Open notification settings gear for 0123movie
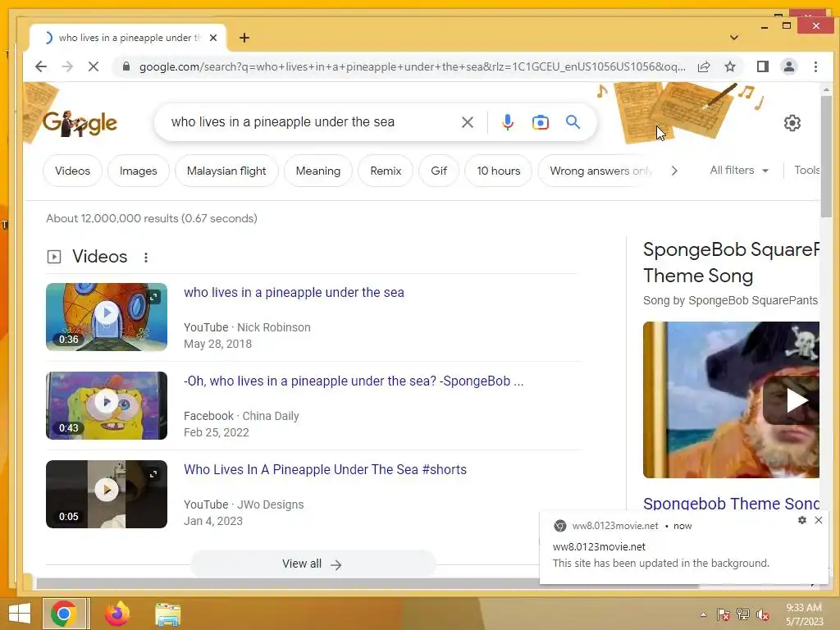The image size is (840, 630). pyautogui.click(x=802, y=520)
